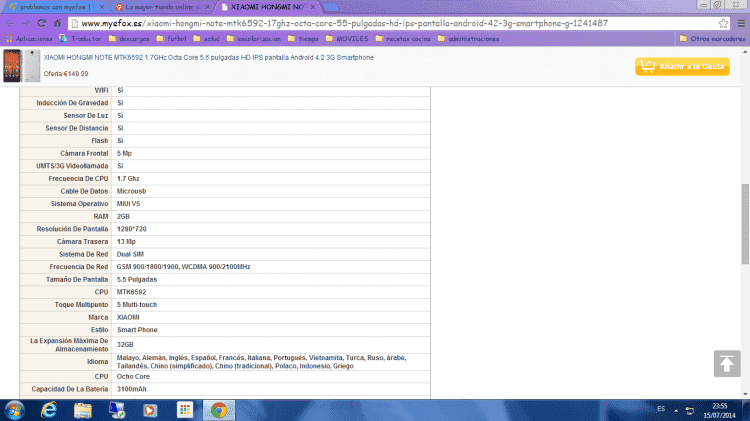Open the 23:55 clock and date
Viewport: 750px width, 421px height.
pos(719,410)
